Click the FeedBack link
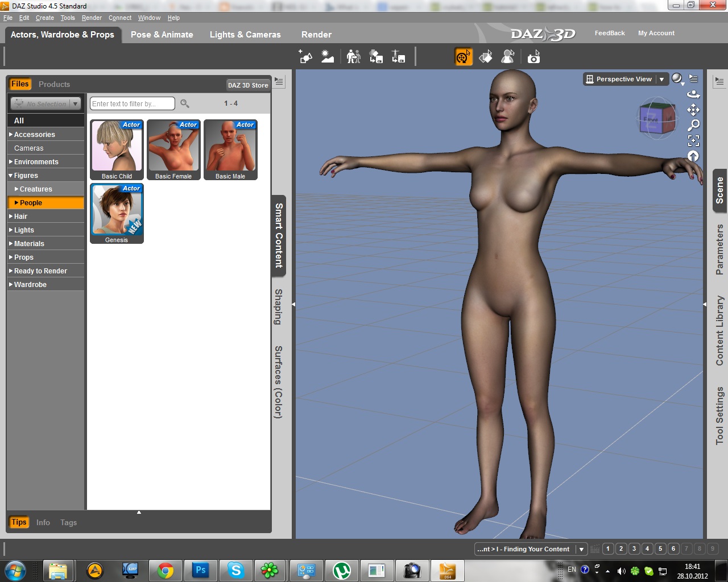Screen dimensions: 728x582 [610, 33]
